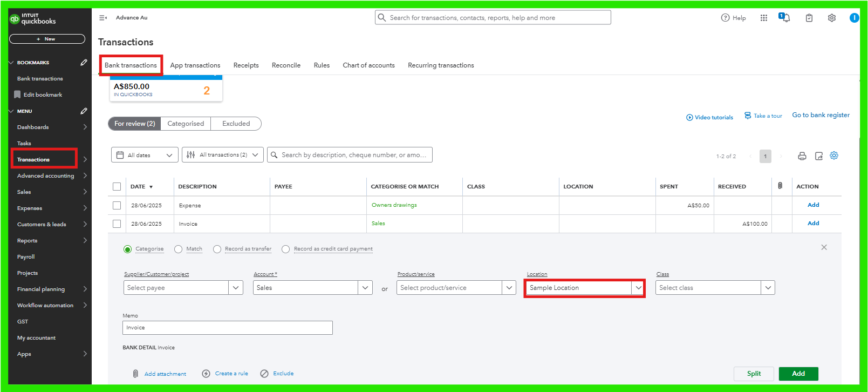The image size is (868, 392).
Task: Close the expanded transaction panel
Action: pos(824,247)
